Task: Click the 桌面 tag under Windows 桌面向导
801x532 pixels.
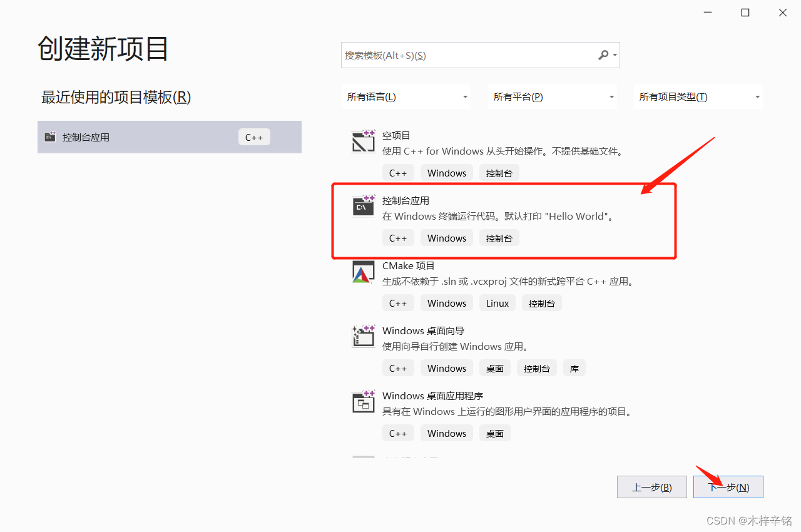Action: (495, 368)
